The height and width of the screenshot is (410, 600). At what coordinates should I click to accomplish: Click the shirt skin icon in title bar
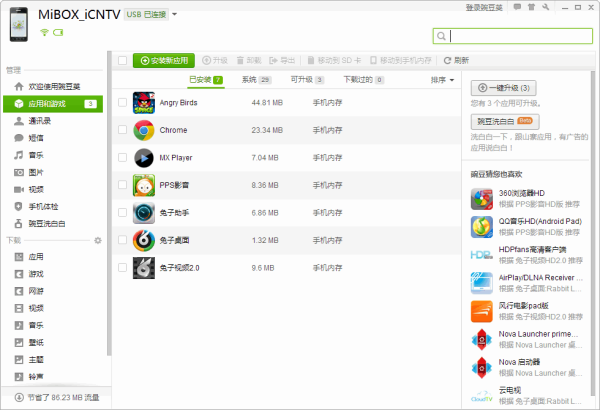coord(532,7)
